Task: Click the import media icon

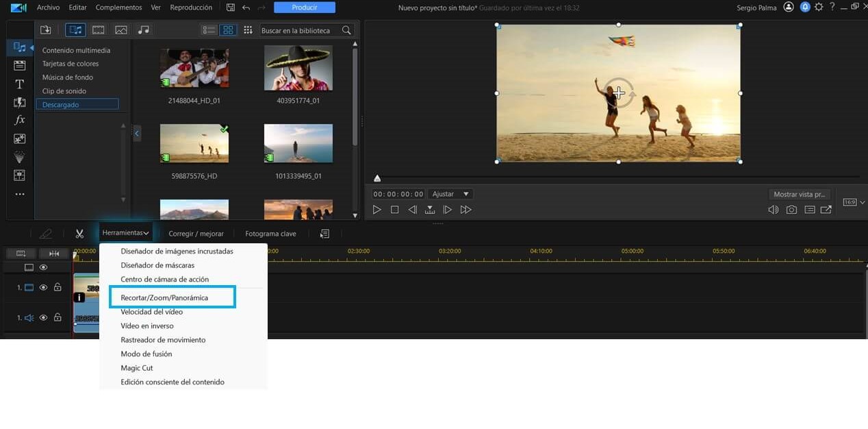Action: tap(46, 30)
